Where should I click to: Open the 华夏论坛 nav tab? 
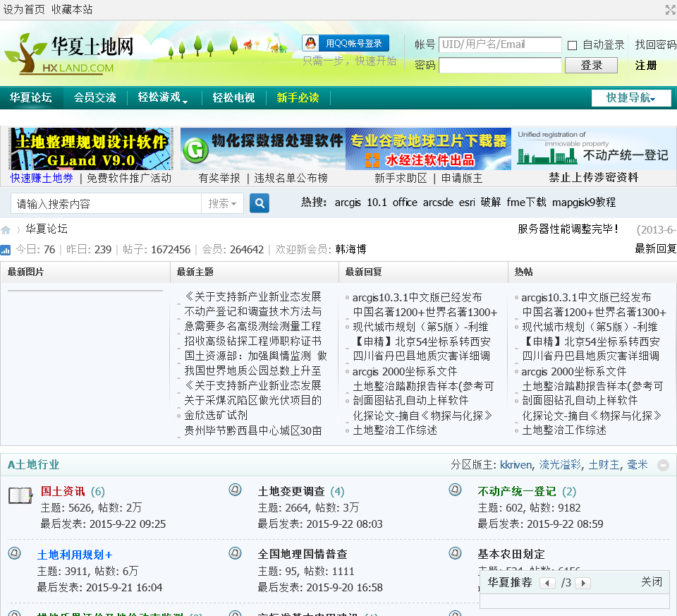[31, 97]
